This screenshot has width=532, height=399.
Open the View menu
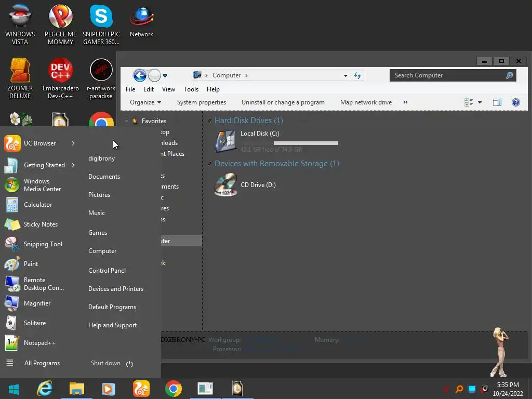[x=168, y=89]
